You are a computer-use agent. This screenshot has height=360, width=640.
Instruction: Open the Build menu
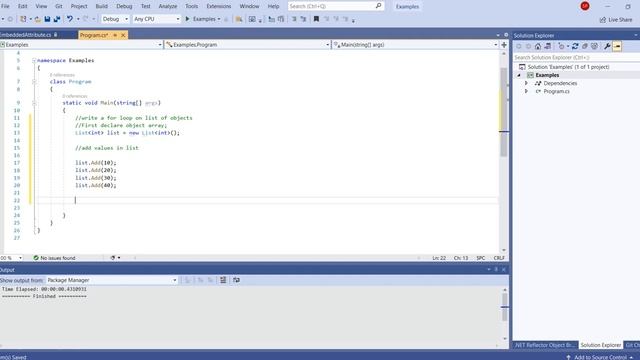tap(102, 6)
